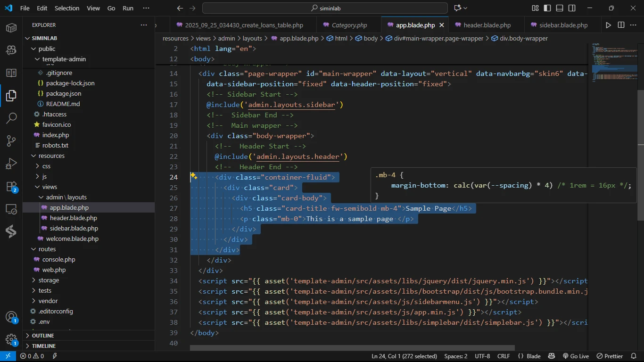
Task: Toggle the Primary Side Bar layout button
Action: [x=547, y=8]
